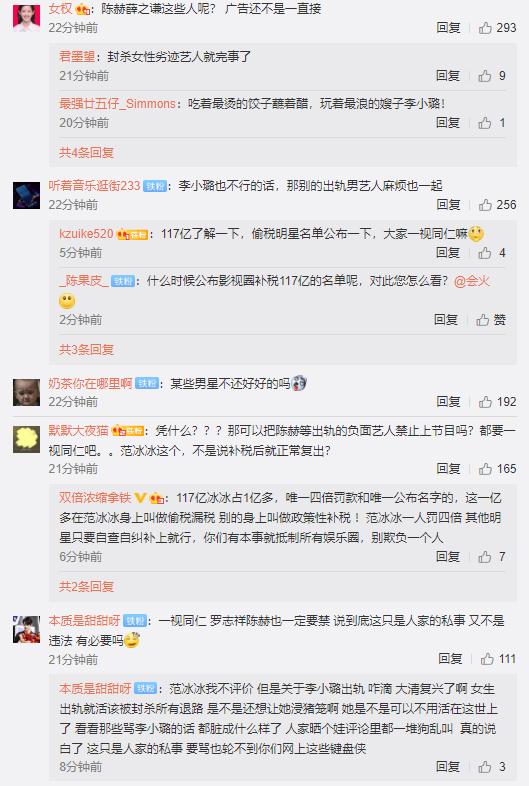Like 默默大夜猫's comment with 165 likes
Screen dimensions: 529x786
(497, 469)
